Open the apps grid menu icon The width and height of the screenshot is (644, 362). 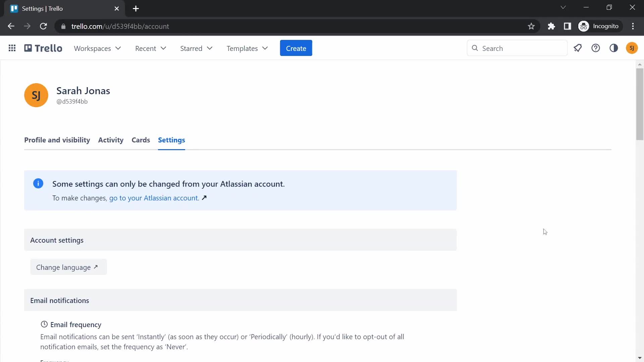click(x=12, y=48)
